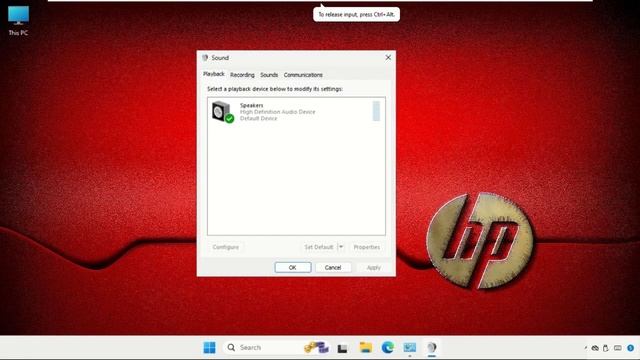Click the Properties button

[x=367, y=247]
